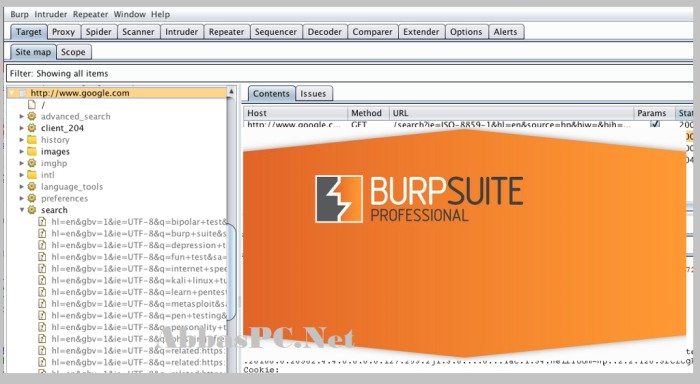Image resolution: width=700 pixels, height=384 pixels.
Task: Expand the preferences node arrow
Action: coord(21,198)
